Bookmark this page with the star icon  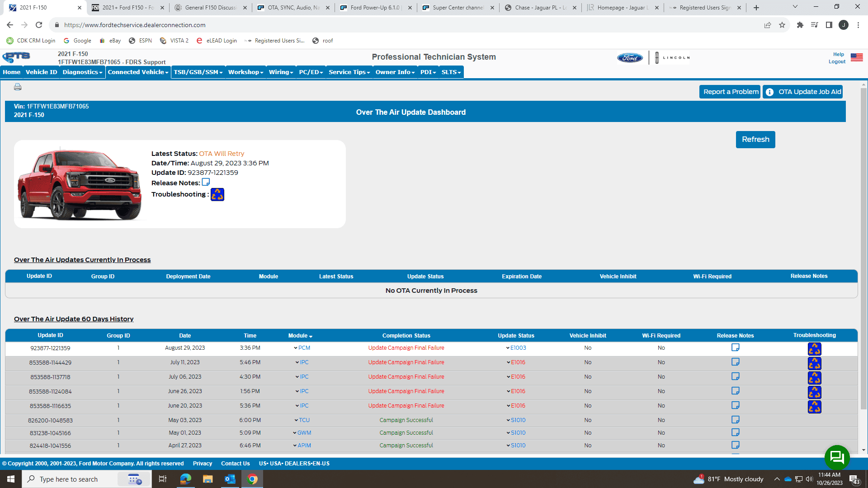pyautogui.click(x=782, y=25)
